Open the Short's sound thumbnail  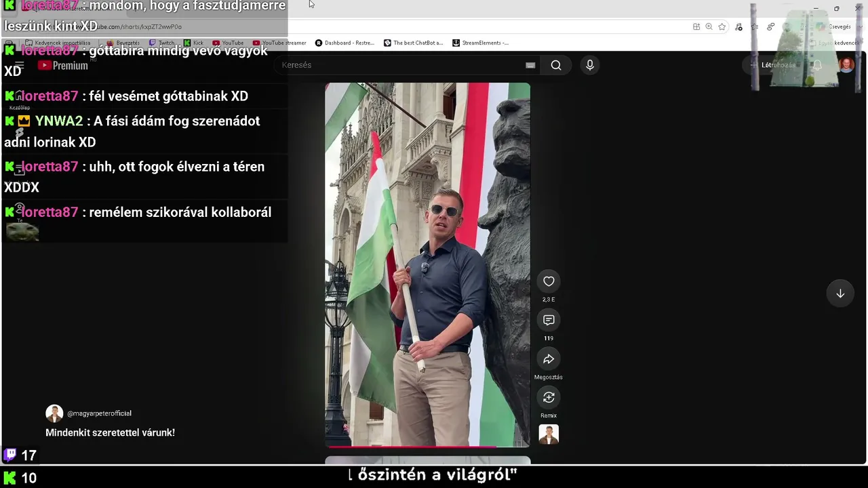click(x=549, y=434)
